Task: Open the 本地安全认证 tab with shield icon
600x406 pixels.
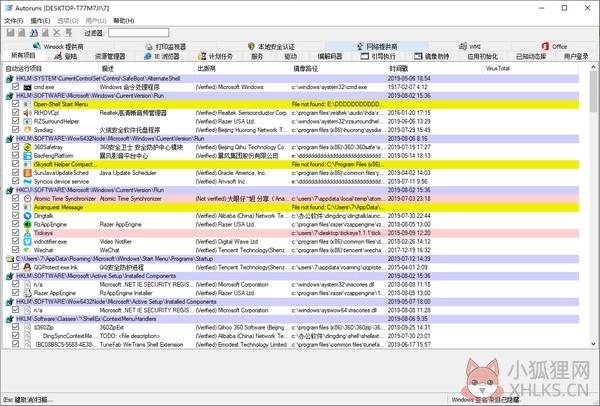Action: 271,46
